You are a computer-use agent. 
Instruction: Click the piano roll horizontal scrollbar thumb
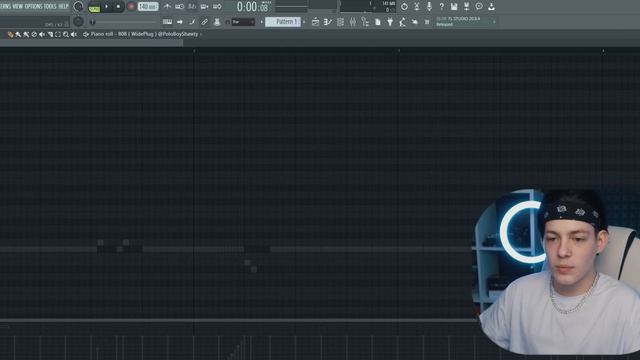click(91, 42)
